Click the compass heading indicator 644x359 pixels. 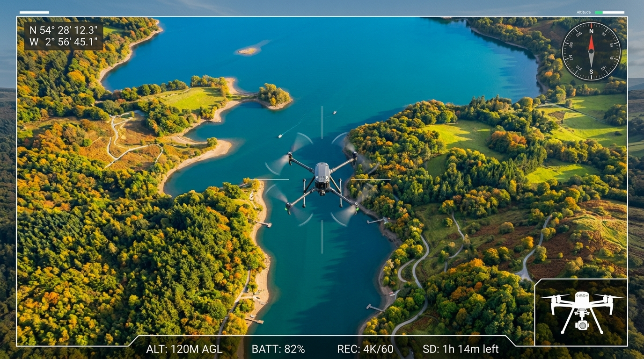pyautogui.click(x=591, y=51)
